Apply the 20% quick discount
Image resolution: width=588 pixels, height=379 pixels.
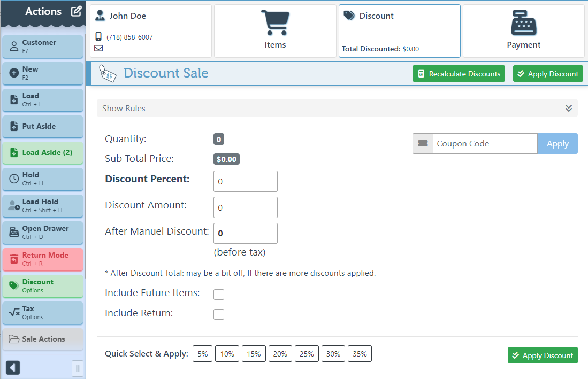click(x=280, y=354)
